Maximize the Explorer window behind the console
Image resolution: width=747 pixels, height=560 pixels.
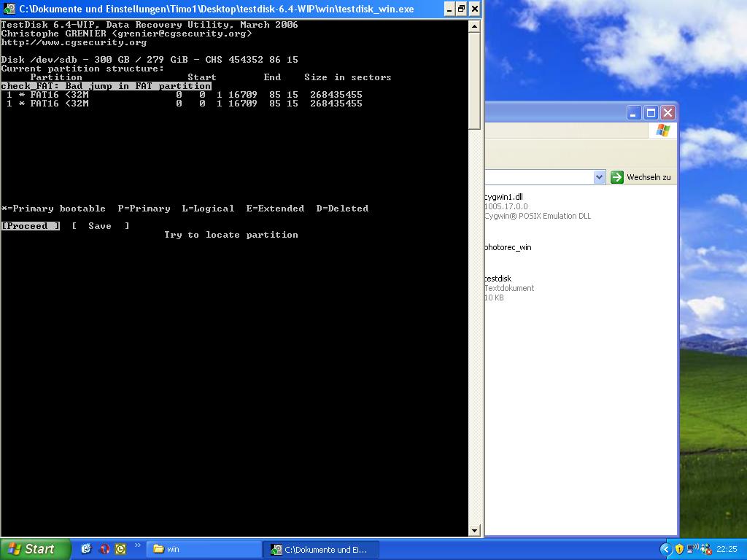point(651,113)
